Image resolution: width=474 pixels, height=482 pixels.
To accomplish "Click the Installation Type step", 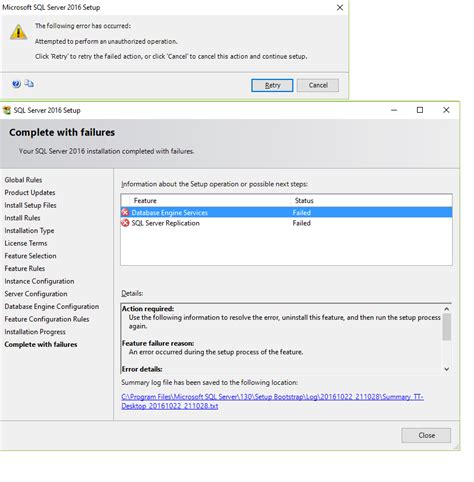I will [x=29, y=231].
